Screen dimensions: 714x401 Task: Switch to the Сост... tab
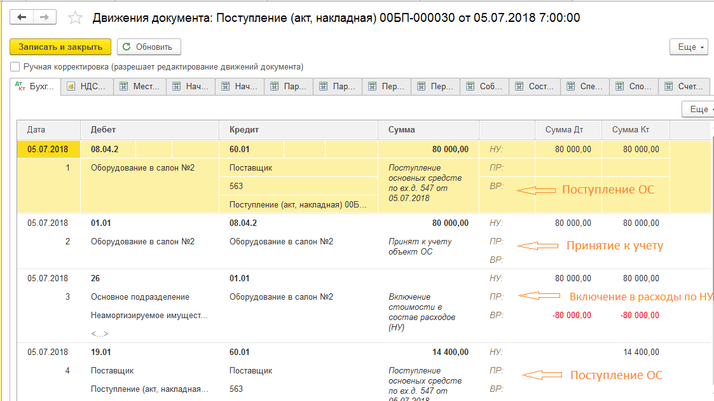[x=533, y=88]
